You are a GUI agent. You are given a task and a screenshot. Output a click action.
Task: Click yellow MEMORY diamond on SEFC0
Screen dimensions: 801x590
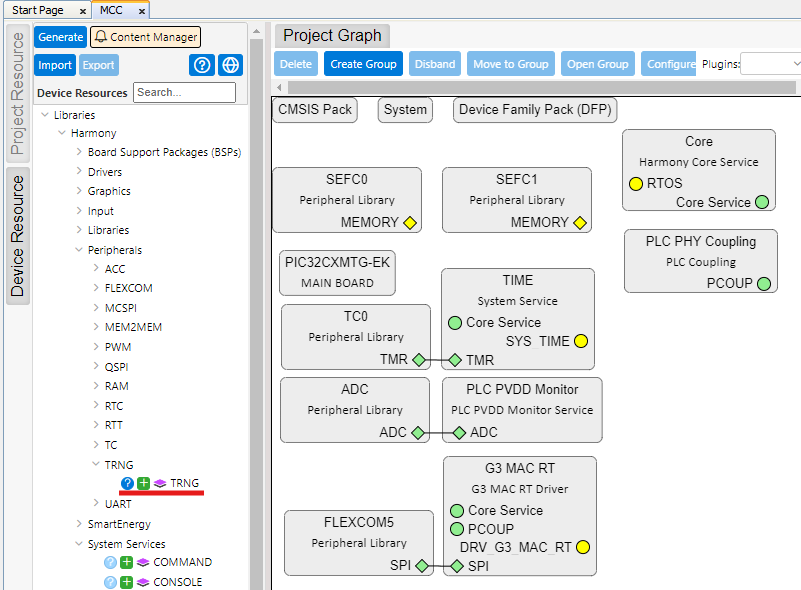(x=409, y=222)
